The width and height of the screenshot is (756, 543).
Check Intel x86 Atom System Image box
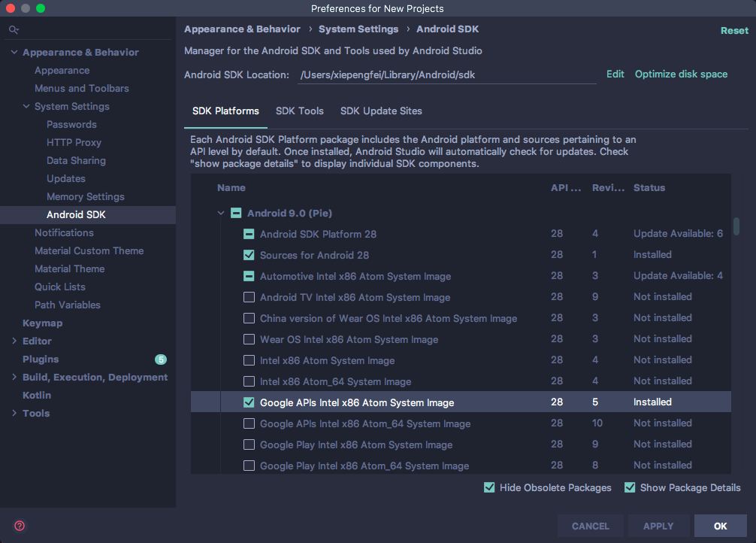[249, 360]
